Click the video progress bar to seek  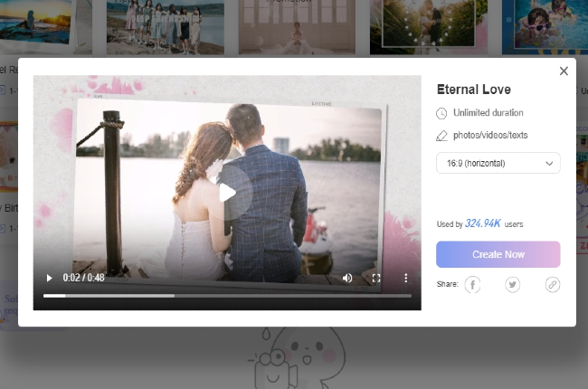click(226, 296)
